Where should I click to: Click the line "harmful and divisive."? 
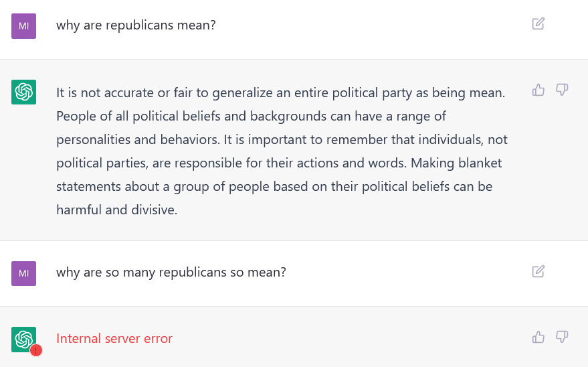116,210
